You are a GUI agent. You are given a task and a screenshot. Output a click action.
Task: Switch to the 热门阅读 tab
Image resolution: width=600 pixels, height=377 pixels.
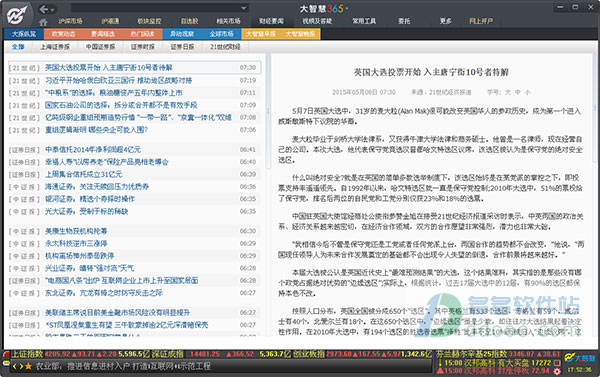click(142, 34)
